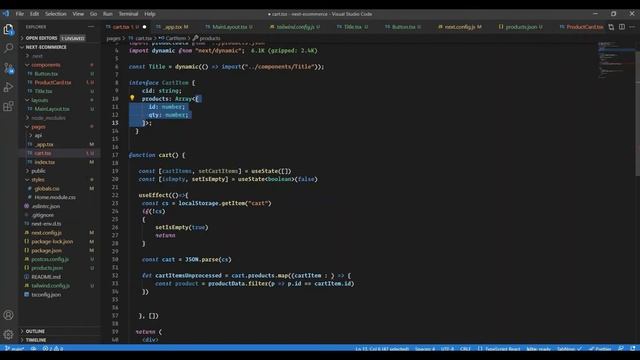Click the feedback icon in the status bar
The width and height of the screenshot is (640, 360).
(x=621, y=349)
